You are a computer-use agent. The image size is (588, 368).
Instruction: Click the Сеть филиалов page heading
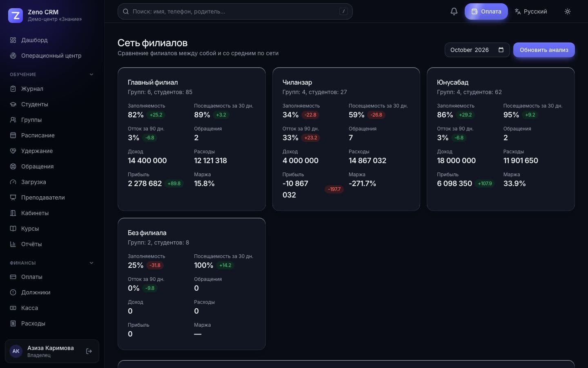(152, 43)
